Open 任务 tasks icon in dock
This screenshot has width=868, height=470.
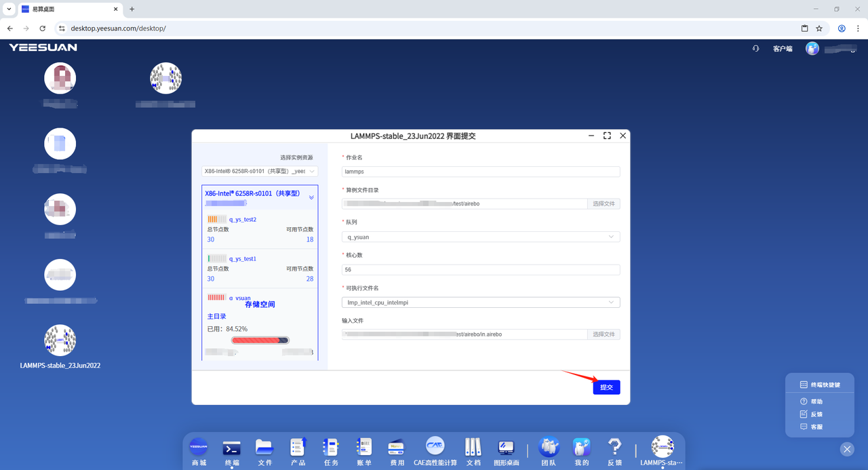pyautogui.click(x=331, y=448)
